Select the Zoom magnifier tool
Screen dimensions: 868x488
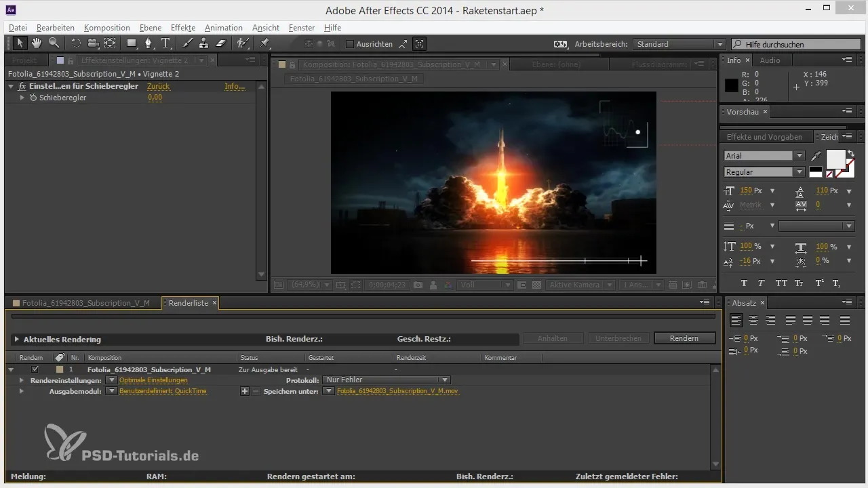click(54, 43)
